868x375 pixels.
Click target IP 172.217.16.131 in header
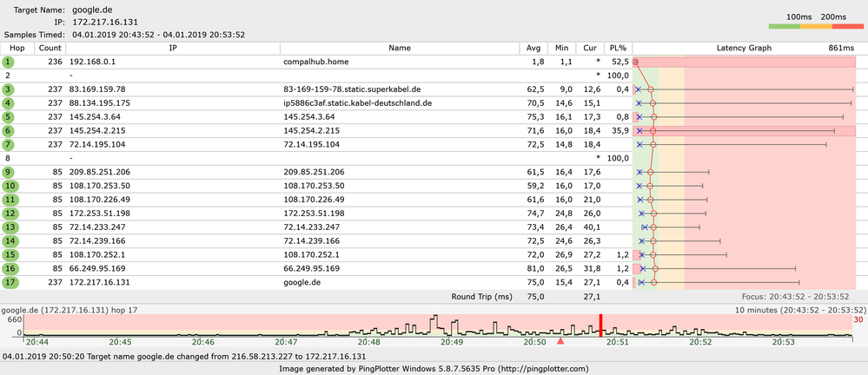[x=104, y=22]
